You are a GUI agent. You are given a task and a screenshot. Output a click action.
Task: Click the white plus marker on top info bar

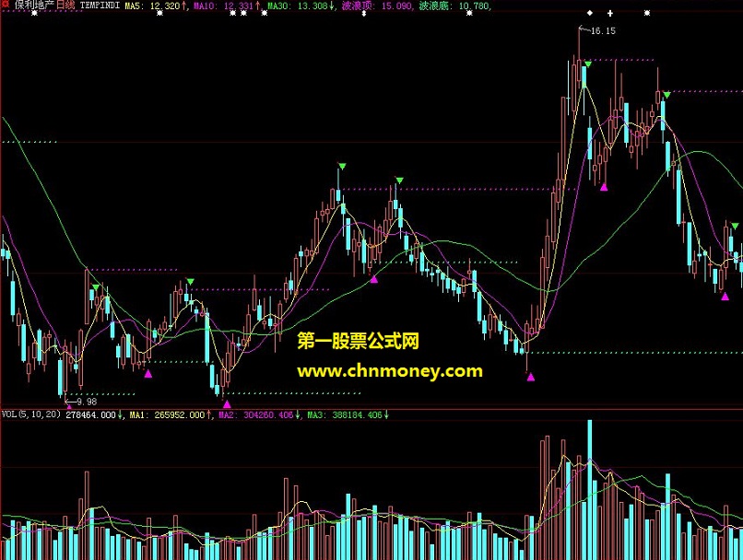pyautogui.click(x=610, y=13)
